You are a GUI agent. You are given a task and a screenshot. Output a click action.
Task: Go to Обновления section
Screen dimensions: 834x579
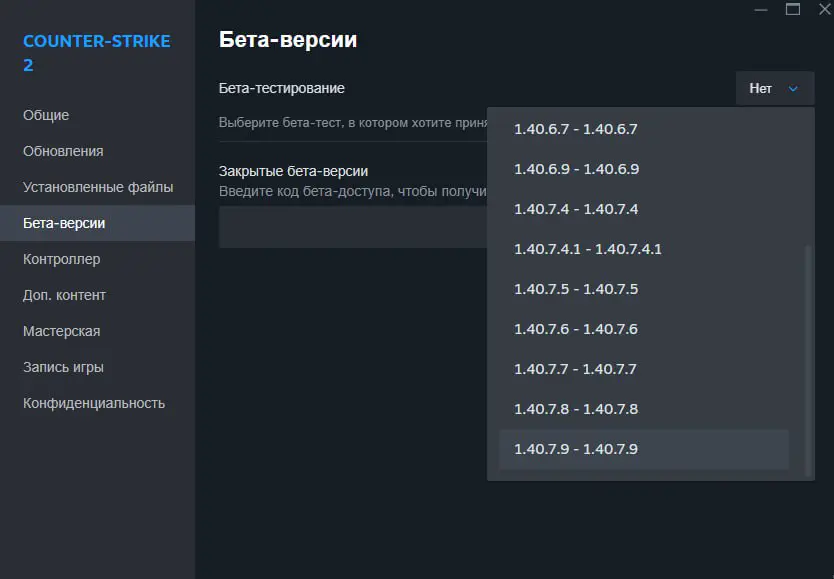click(x=97, y=151)
